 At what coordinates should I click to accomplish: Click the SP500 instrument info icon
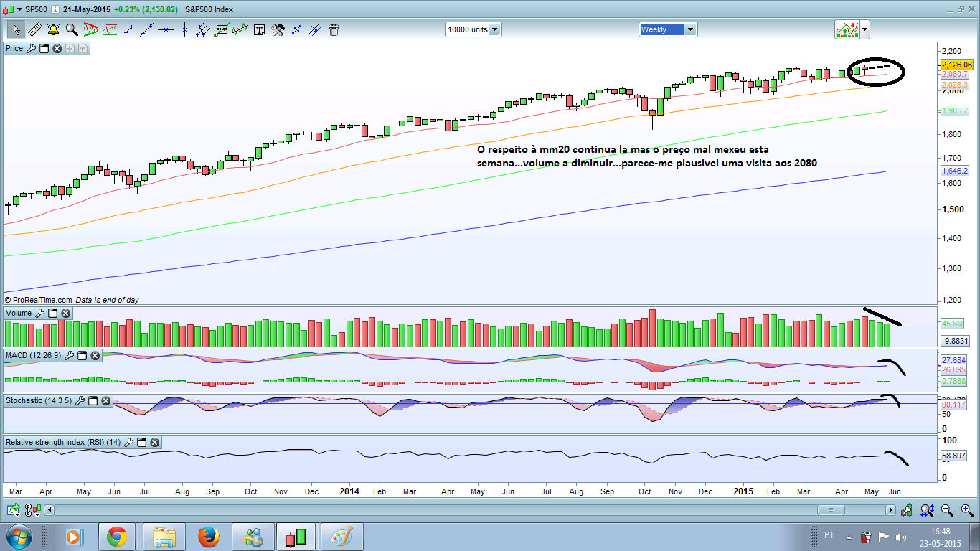tap(55, 9)
